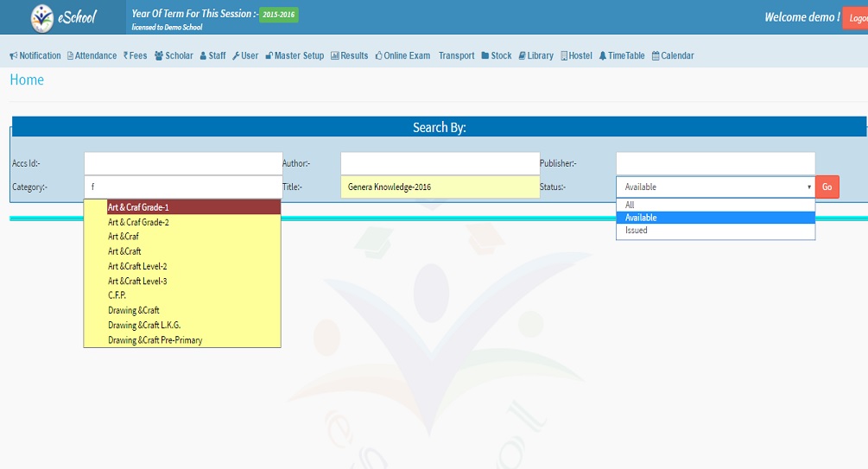The width and height of the screenshot is (868, 469).
Task: Focus the Author input field
Action: [440, 163]
